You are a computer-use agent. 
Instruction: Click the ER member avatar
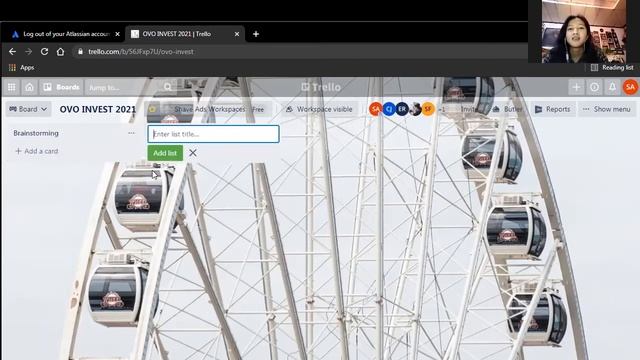tap(402, 109)
